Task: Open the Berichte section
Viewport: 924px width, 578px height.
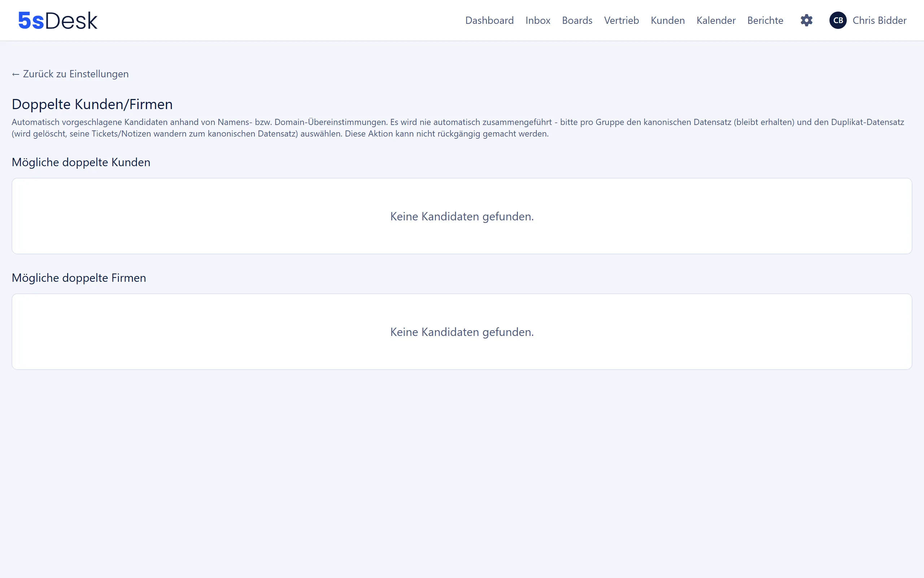Action: (765, 20)
